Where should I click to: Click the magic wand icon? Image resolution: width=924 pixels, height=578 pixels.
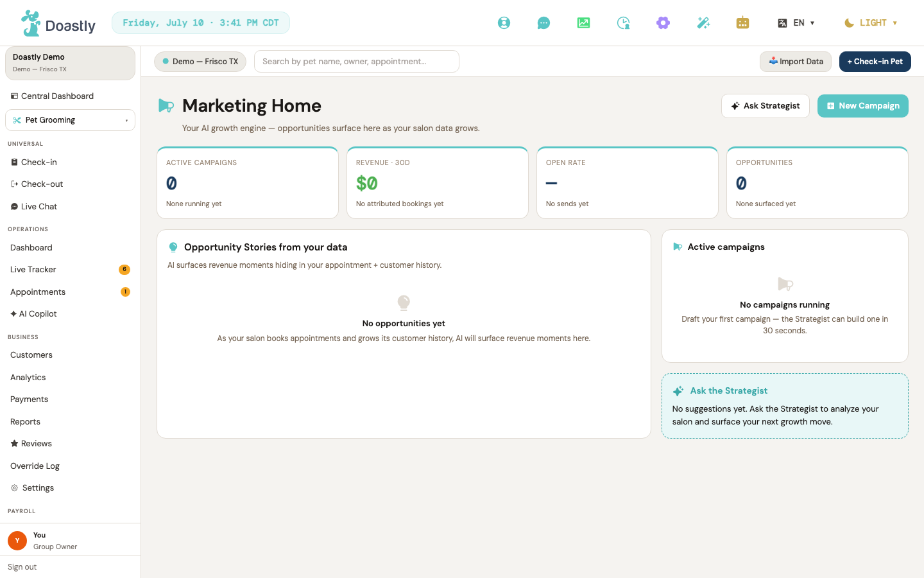tap(703, 23)
